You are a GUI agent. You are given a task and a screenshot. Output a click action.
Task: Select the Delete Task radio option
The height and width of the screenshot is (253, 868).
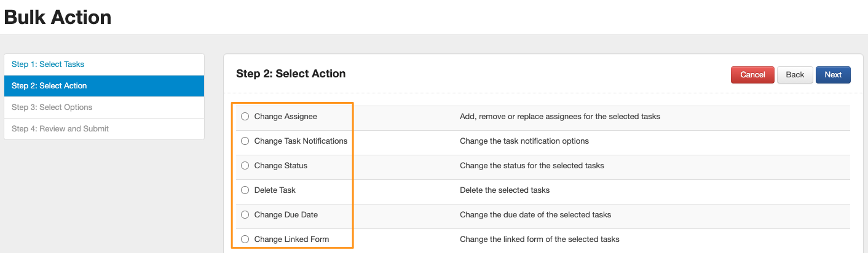[245, 190]
